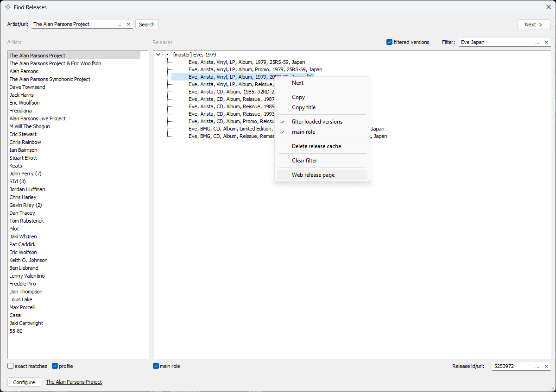This screenshot has width=556, height=392.
Task: Open the Artist/url history ellipsis button
Action: (x=120, y=25)
